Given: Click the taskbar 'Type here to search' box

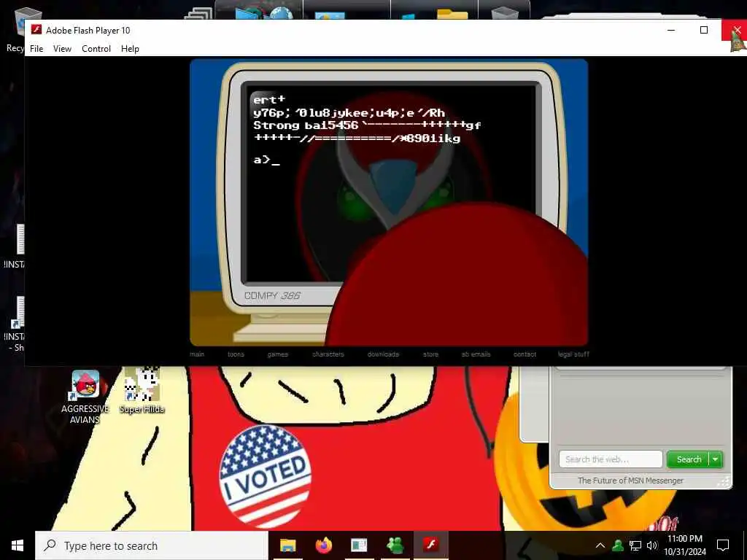Looking at the screenshot, I should point(152,545).
